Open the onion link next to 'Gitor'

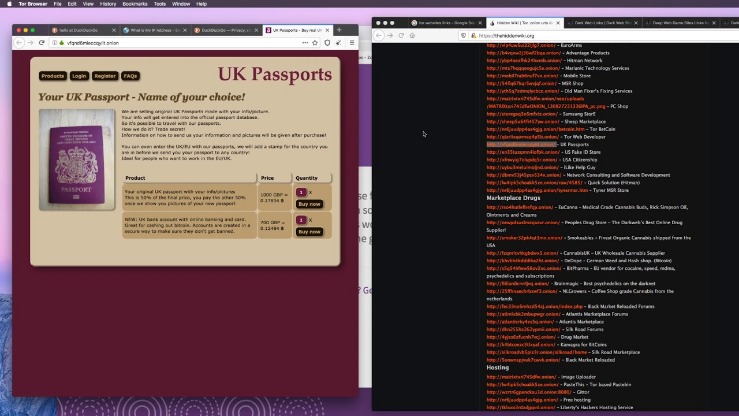[529, 392]
